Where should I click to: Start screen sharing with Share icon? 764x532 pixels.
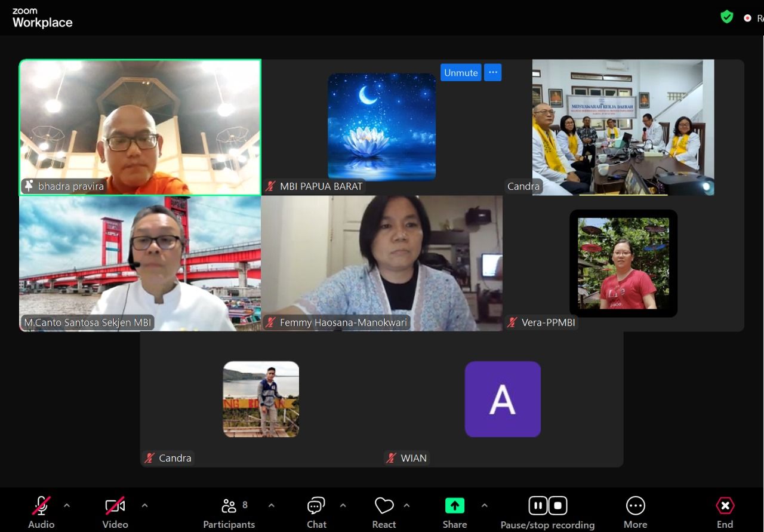454,506
